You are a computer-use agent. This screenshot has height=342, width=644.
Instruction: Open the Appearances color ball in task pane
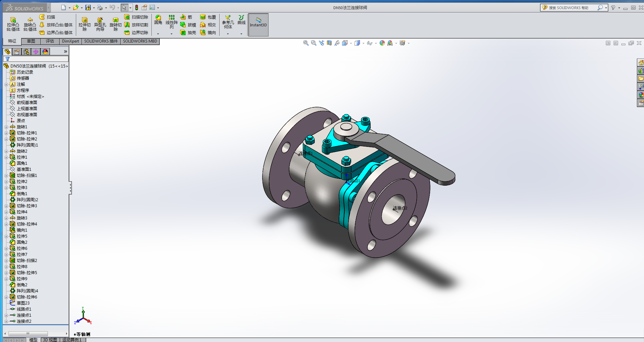click(x=641, y=95)
